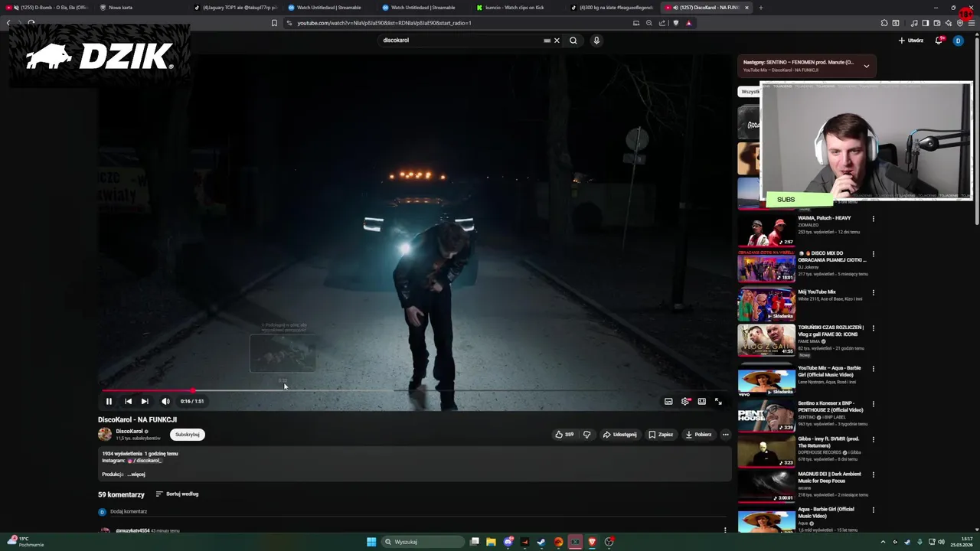Open the Sortuj według comment sort menu

point(177,494)
